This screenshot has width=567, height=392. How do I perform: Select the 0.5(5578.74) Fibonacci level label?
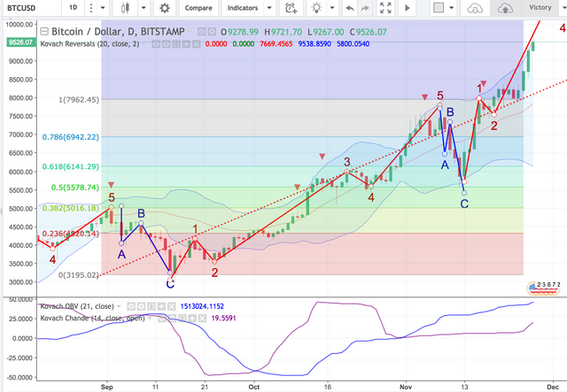75,188
